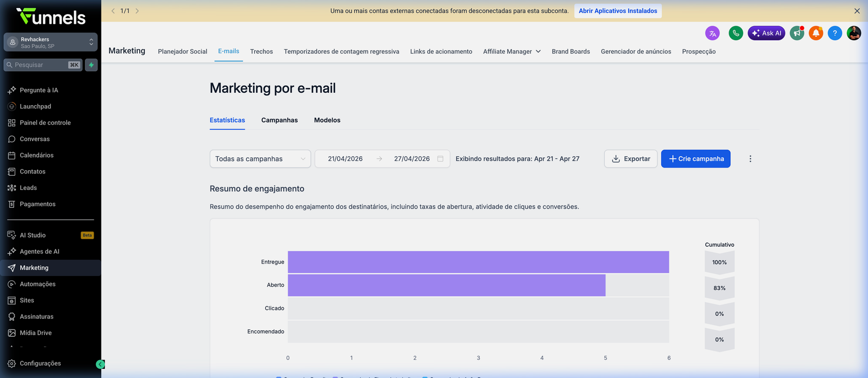Expand Affiliate Manager dropdown menu
Screen dimensions: 868x378
[x=512, y=52]
